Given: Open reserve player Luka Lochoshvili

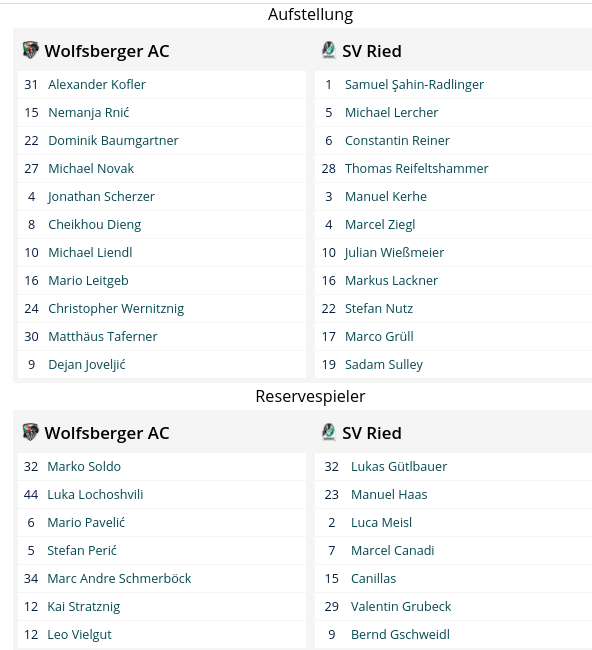Looking at the screenshot, I should 95,495.
